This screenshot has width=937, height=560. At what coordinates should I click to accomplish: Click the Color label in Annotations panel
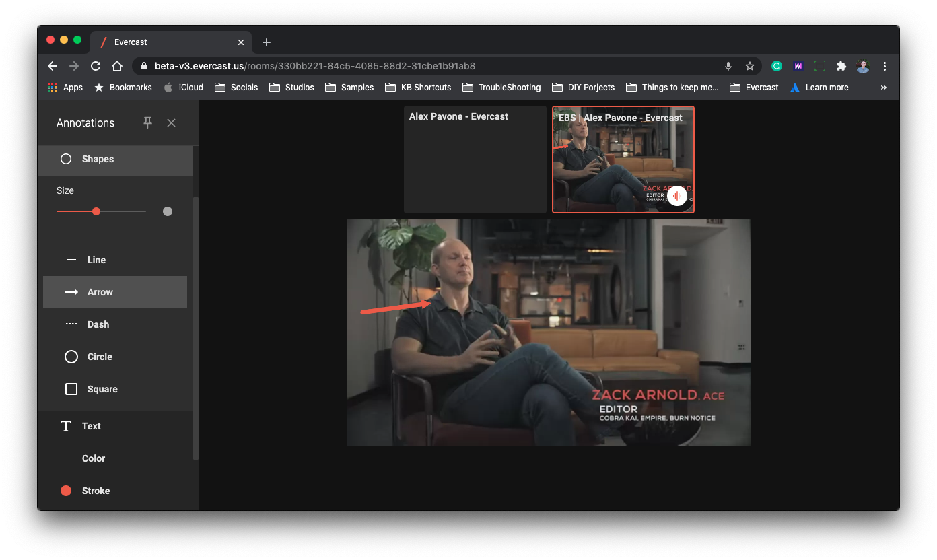[x=94, y=458]
